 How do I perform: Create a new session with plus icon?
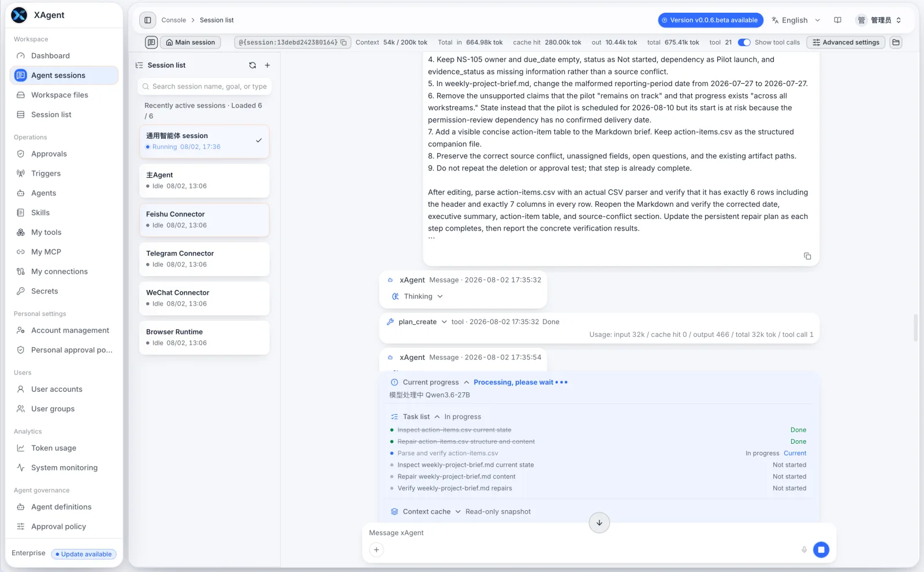click(x=267, y=65)
